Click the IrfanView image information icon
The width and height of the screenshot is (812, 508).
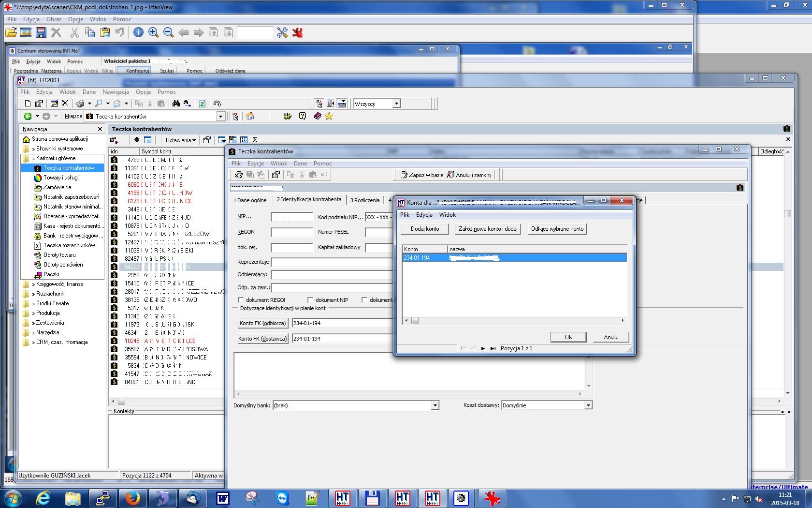(x=138, y=32)
